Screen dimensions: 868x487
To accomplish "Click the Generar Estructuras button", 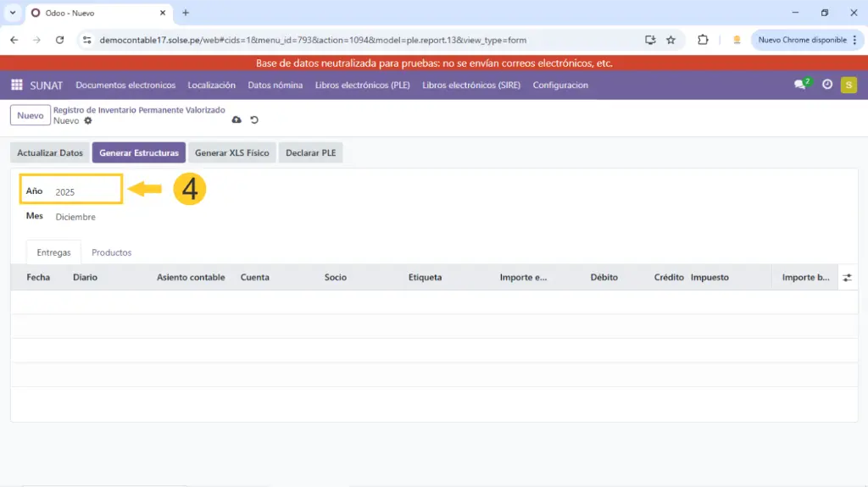I will (x=139, y=152).
